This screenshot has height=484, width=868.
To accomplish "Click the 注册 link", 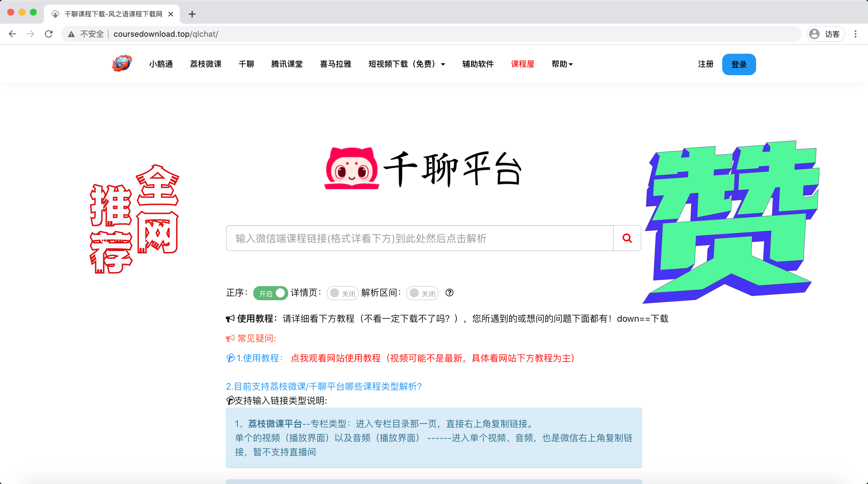I will click(x=706, y=64).
